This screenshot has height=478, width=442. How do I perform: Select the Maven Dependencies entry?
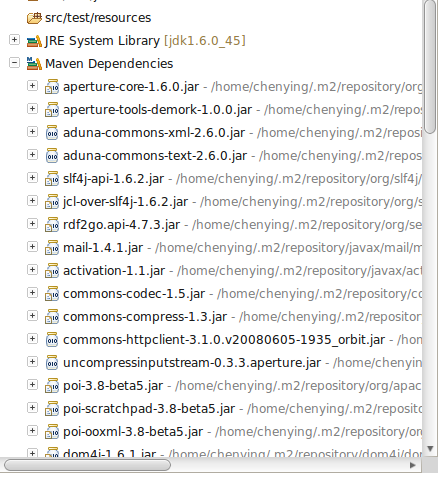[x=109, y=64]
